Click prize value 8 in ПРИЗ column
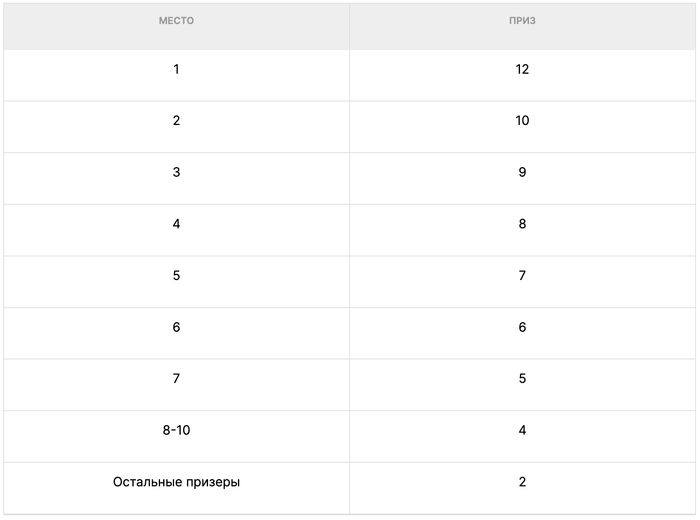The image size is (700, 520). click(522, 224)
